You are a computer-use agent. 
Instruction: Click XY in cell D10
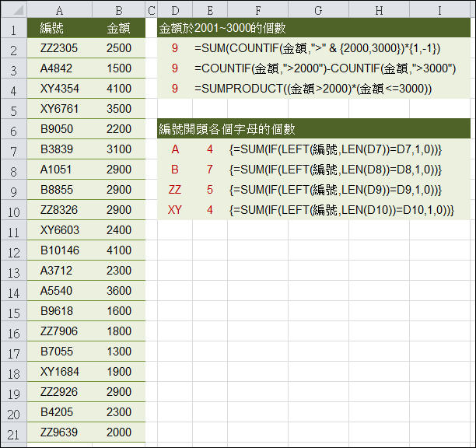click(x=175, y=210)
